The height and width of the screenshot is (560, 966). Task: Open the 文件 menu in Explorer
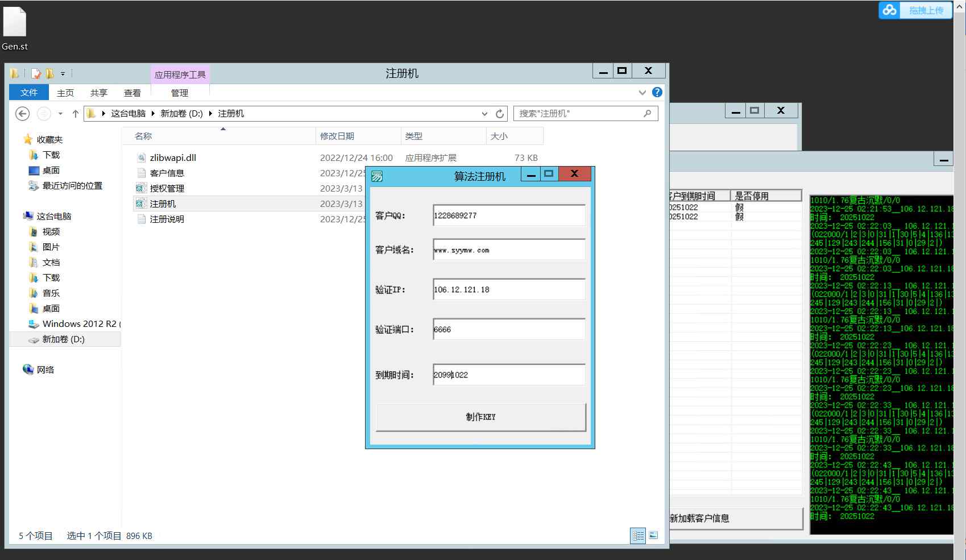tap(28, 92)
